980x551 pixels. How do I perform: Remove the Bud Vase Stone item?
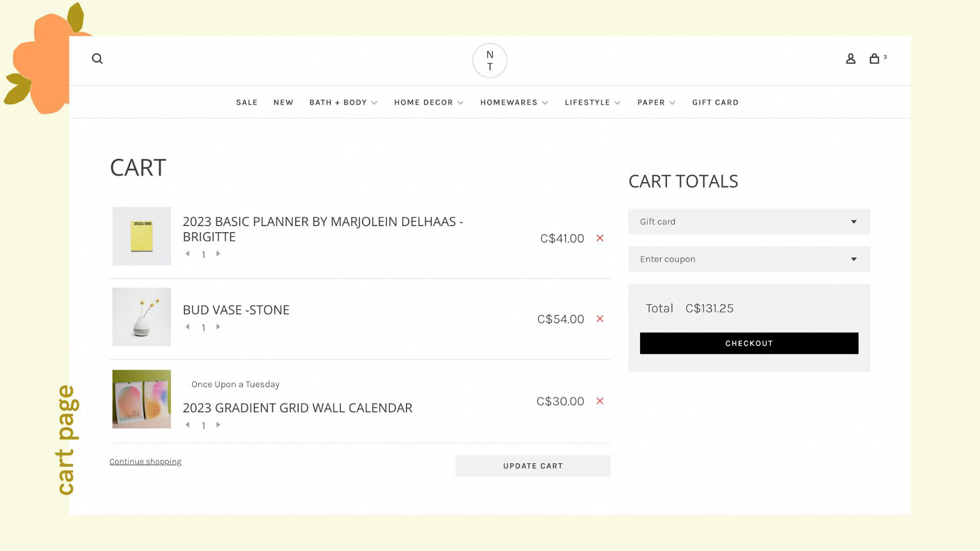[600, 319]
